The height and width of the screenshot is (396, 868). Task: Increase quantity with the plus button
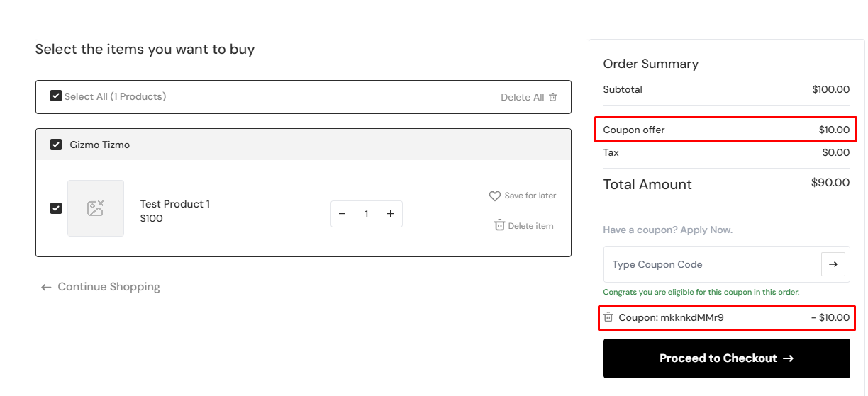390,214
